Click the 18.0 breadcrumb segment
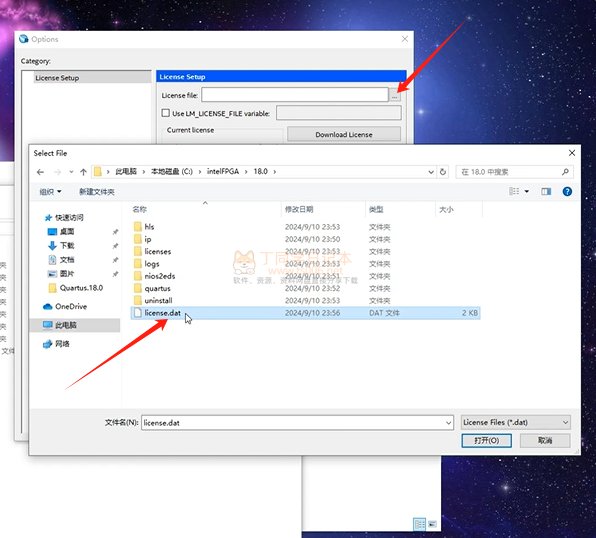This screenshot has width=596, height=538. pyautogui.click(x=261, y=172)
